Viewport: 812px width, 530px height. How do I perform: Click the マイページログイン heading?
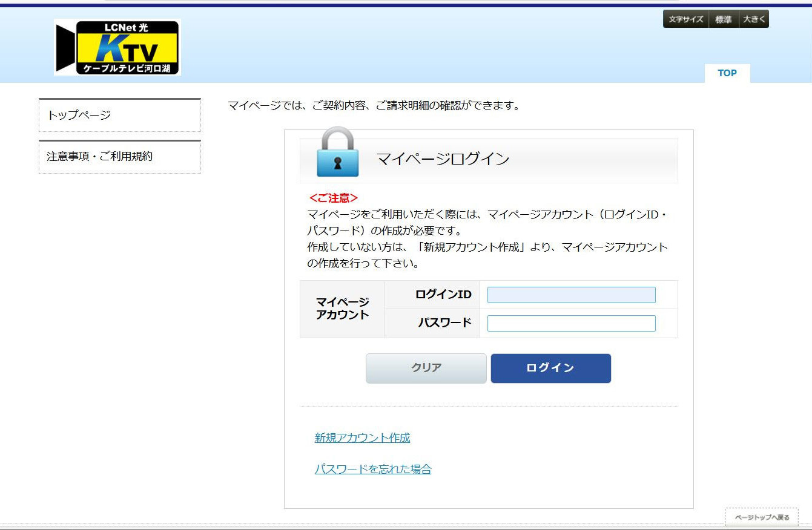[x=443, y=160]
